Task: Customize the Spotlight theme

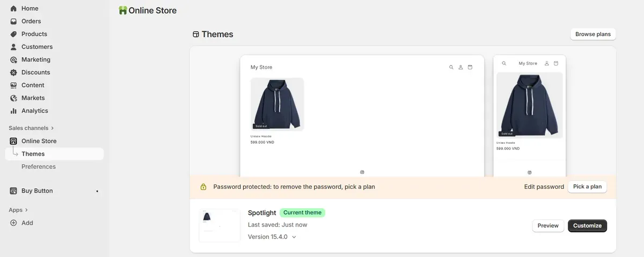Action: point(587,226)
